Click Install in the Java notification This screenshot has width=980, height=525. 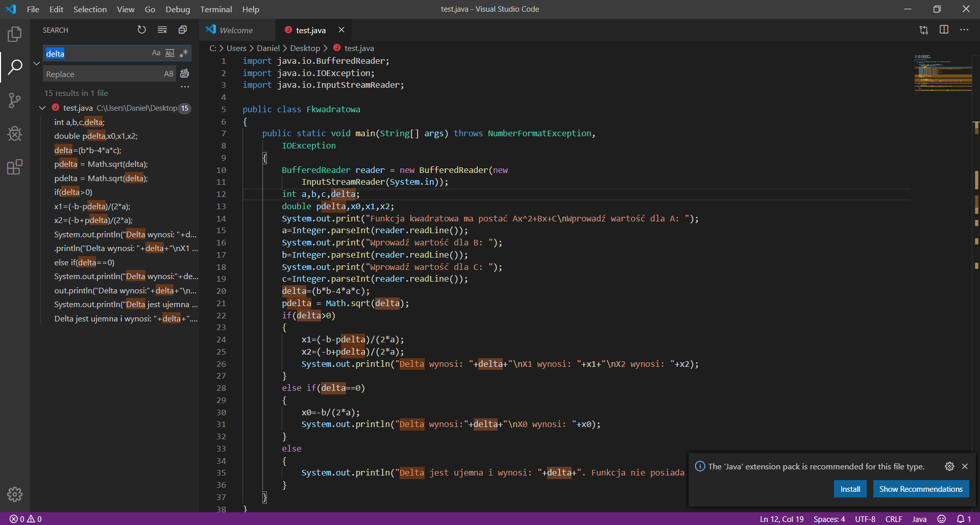850,489
